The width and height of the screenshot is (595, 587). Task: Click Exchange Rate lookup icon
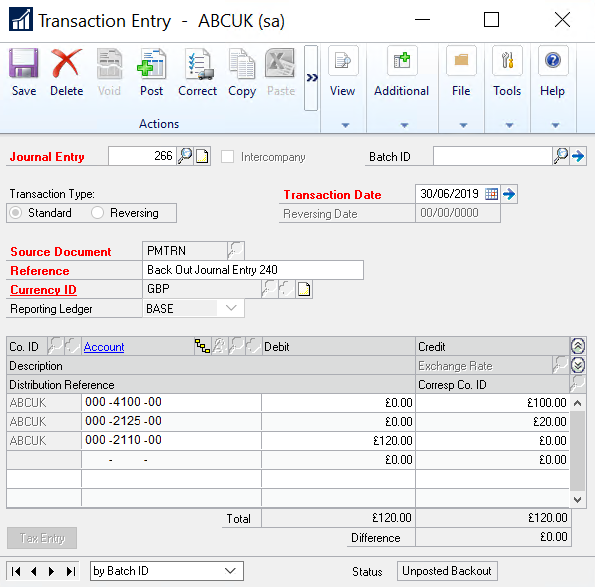tap(560, 365)
